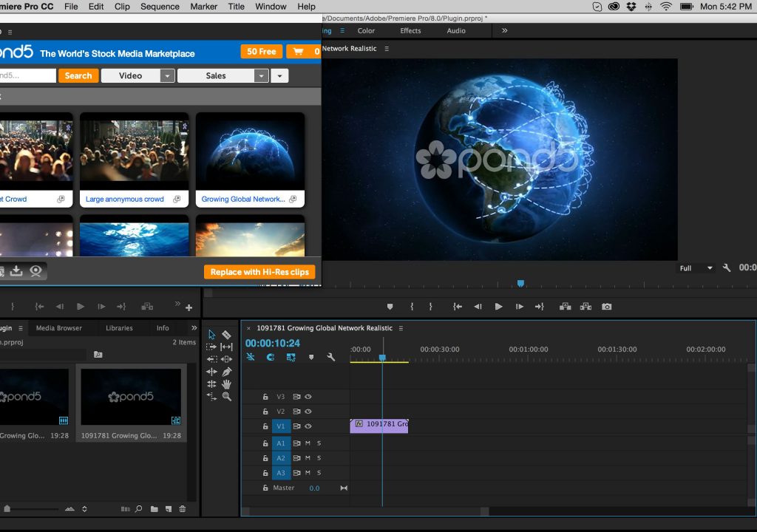Open the Video media type dropdown
Screen dimensions: 757x532
[x=167, y=76]
